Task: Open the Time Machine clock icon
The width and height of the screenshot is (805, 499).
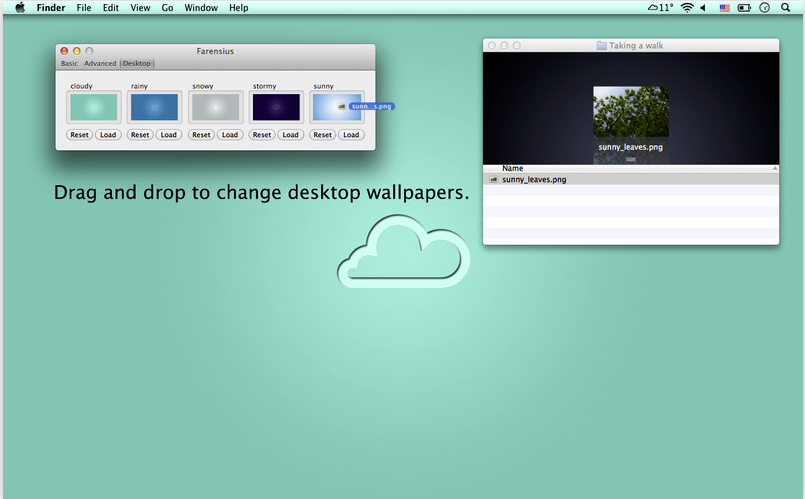Action: tap(764, 7)
